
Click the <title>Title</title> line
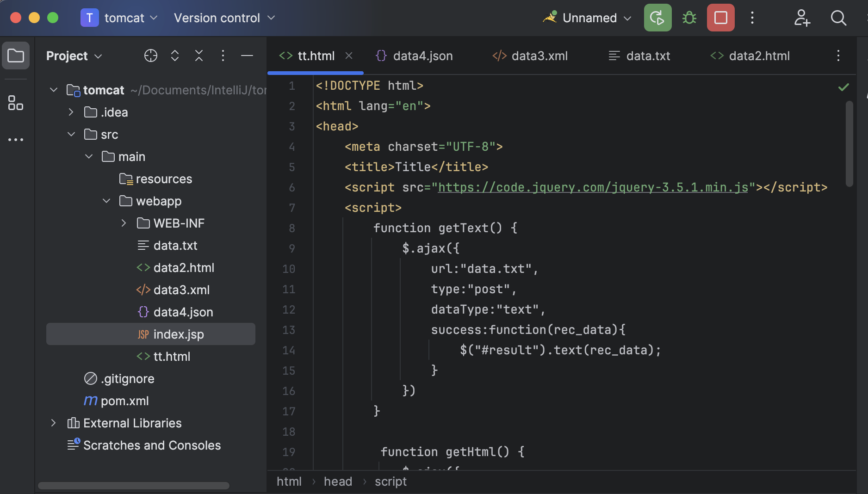(416, 167)
